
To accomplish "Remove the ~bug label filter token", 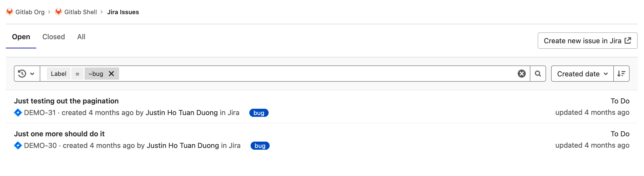I will 111,74.
